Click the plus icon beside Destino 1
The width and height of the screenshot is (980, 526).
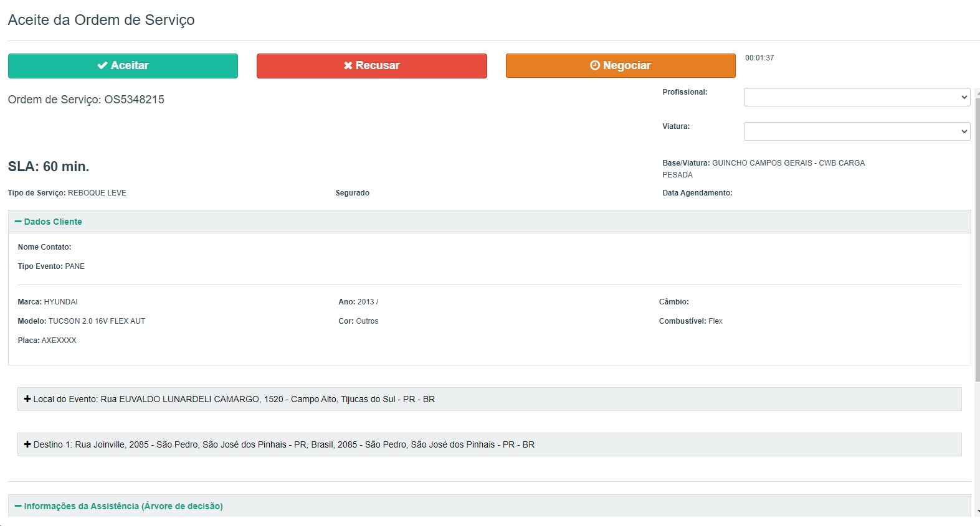point(27,444)
